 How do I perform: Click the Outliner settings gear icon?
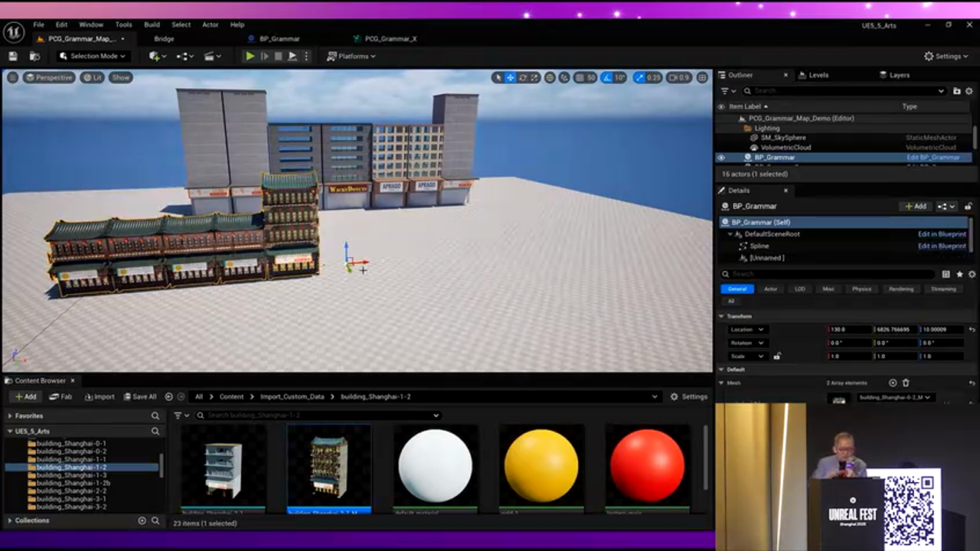click(970, 91)
